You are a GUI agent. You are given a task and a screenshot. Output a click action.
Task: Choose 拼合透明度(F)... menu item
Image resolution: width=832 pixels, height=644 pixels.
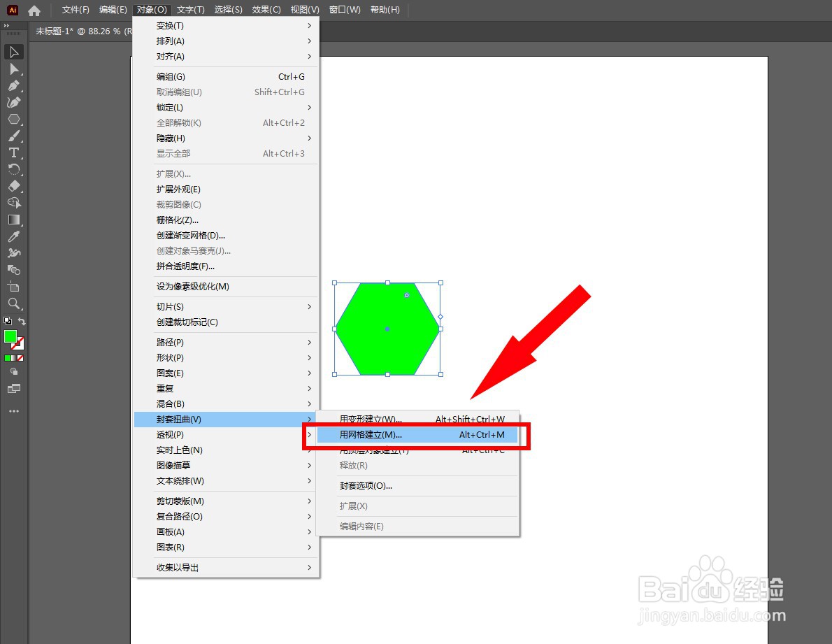point(227,266)
